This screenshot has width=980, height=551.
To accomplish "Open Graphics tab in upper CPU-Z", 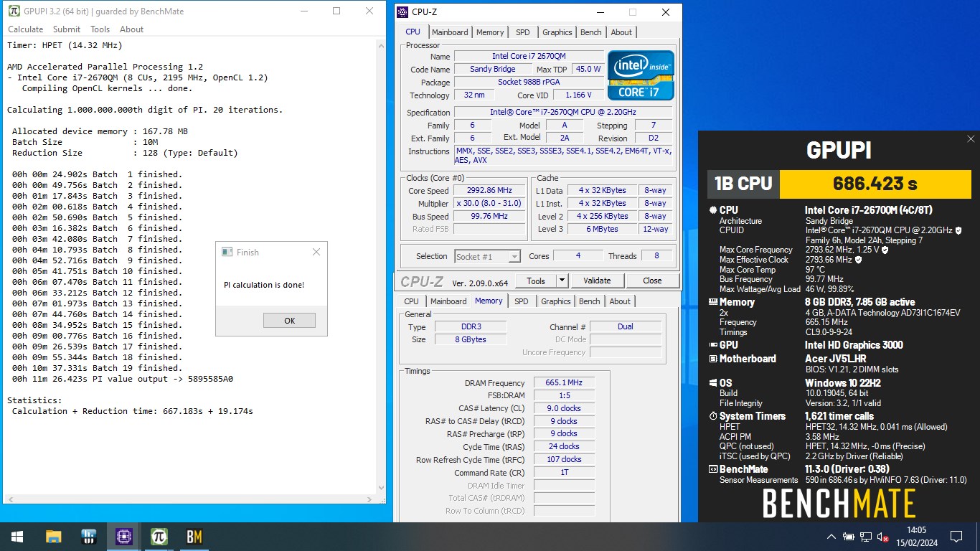I will click(x=557, y=32).
